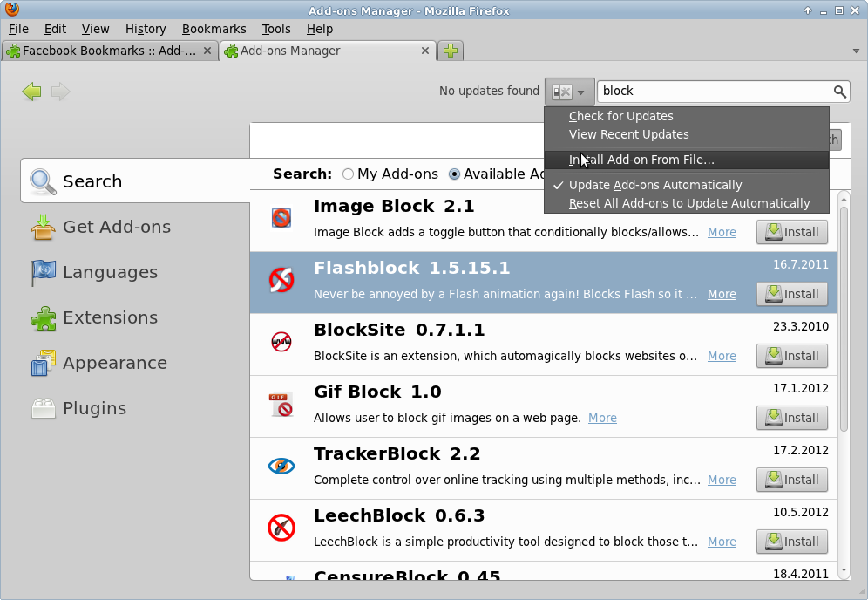The image size is (868, 600).
Task: Click the Image Block add-on icon
Action: pos(281,218)
